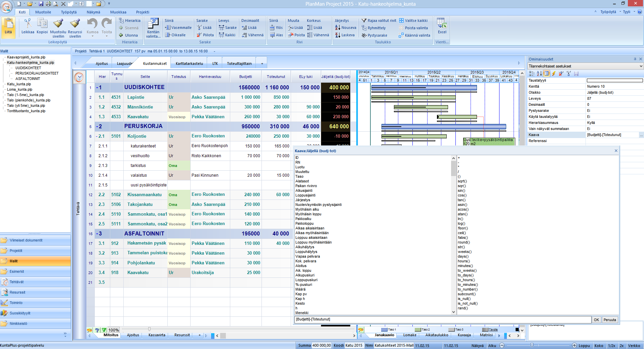Screen dimensions: 644x349
Task: Click the Excel export icon
Action: (442, 26)
